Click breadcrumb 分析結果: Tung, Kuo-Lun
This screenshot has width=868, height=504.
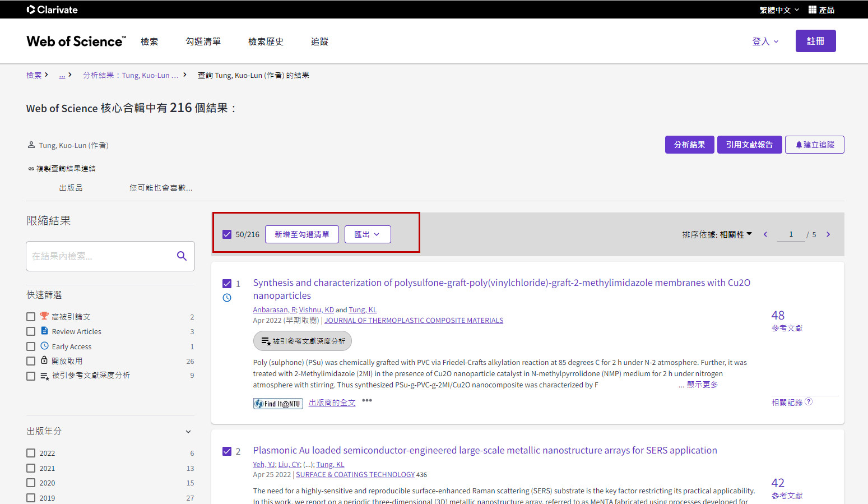131,75
